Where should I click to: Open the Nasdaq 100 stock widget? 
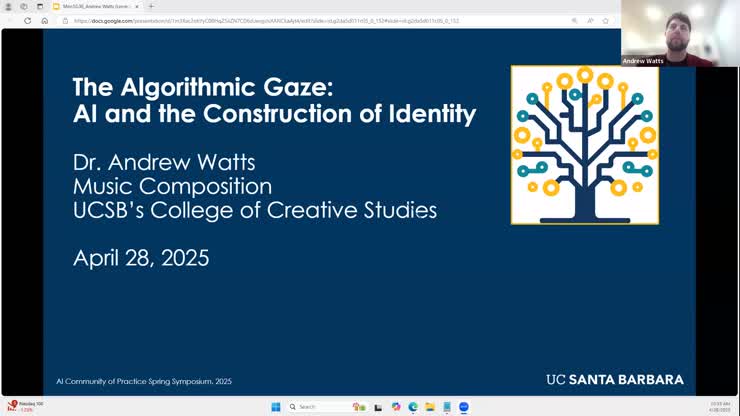[26, 407]
